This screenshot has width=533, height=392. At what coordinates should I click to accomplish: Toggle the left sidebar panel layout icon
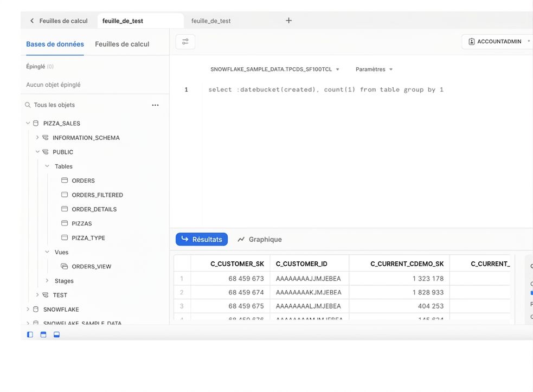(x=30, y=335)
